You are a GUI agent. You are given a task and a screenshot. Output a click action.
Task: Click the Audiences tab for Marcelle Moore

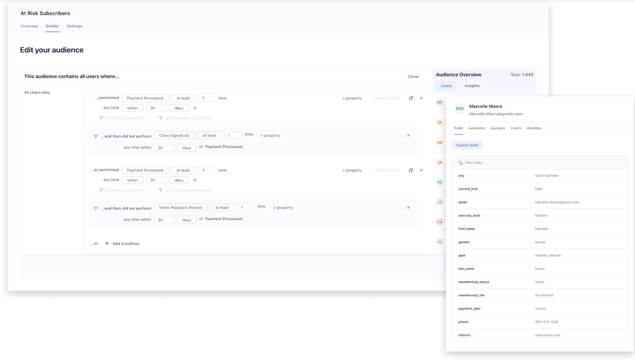pos(477,128)
